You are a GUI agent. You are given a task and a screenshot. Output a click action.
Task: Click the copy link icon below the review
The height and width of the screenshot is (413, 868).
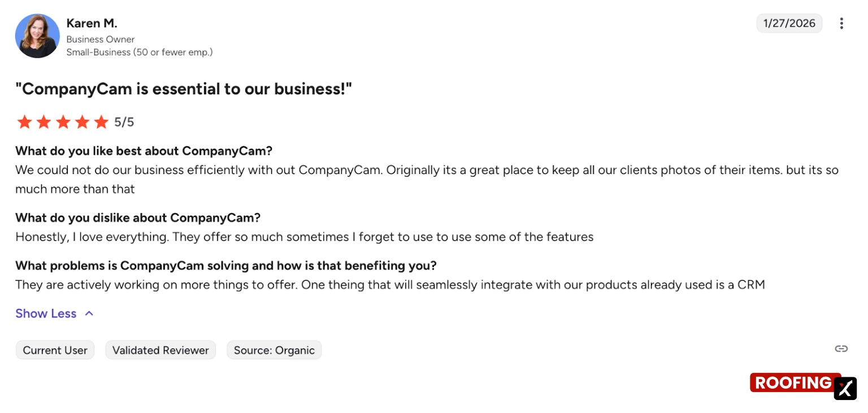point(841,349)
